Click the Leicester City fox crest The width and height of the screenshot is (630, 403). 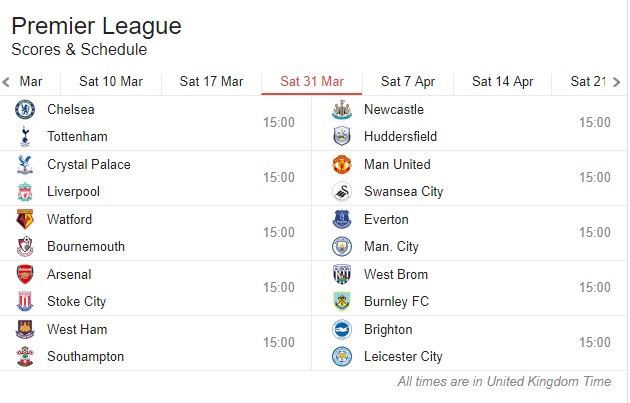tap(342, 357)
